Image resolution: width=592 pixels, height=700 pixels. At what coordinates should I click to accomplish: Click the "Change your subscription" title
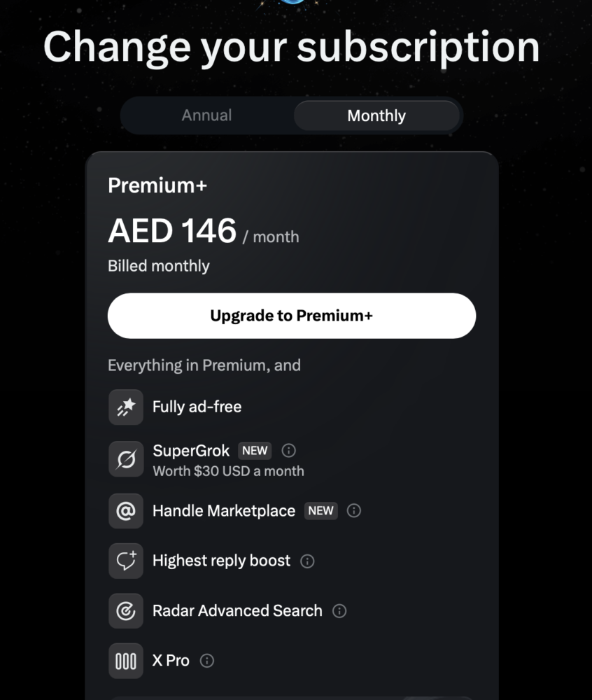click(291, 48)
